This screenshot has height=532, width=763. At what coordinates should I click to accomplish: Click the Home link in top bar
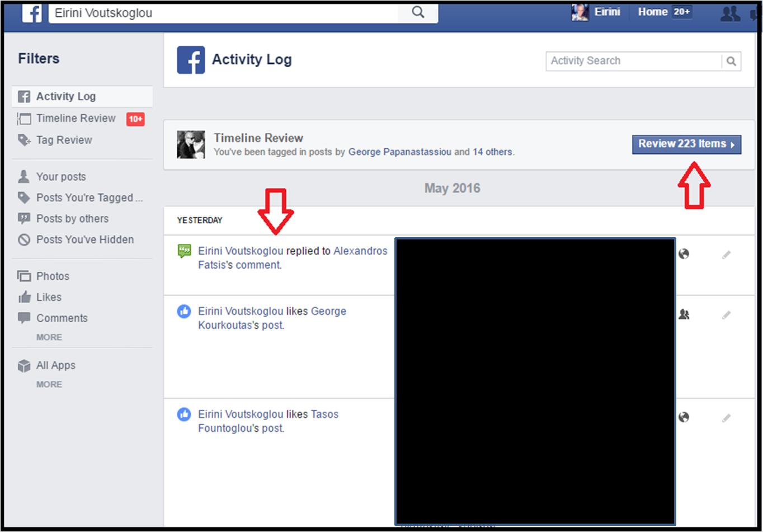653,12
